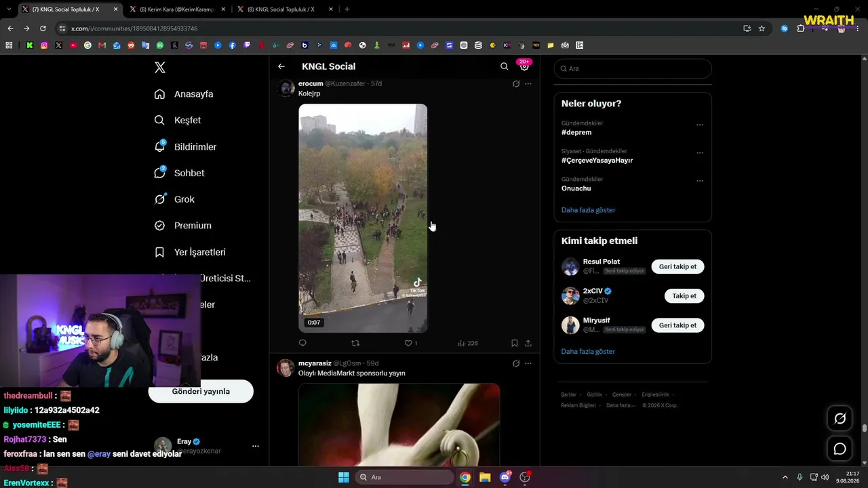Open File Explorer from the taskbar
The height and width of the screenshot is (488, 868).
tap(485, 477)
